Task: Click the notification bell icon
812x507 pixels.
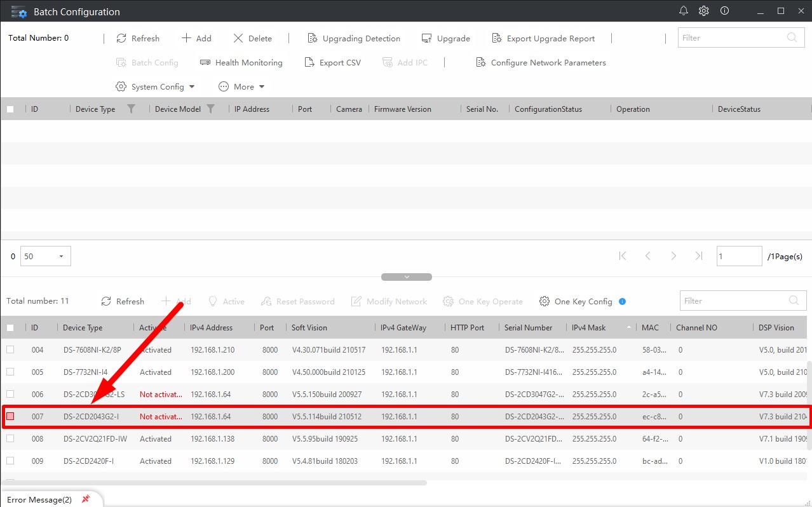Action: [684, 11]
